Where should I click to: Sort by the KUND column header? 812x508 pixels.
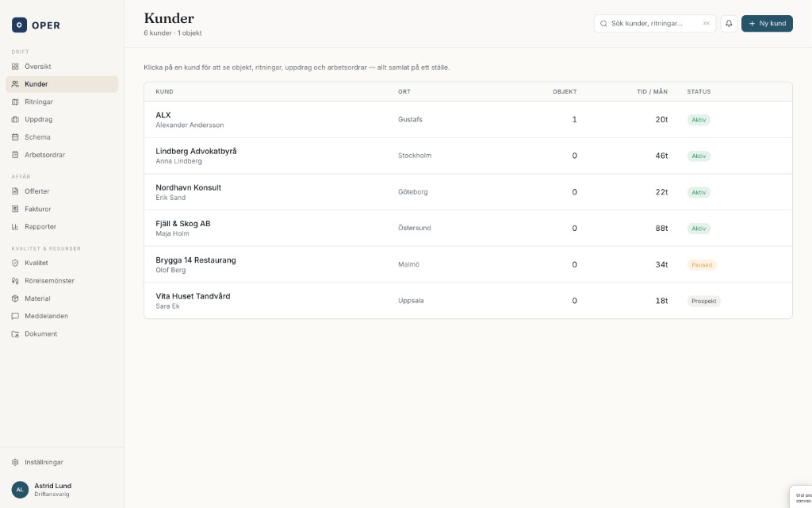[x=165, y=92]
